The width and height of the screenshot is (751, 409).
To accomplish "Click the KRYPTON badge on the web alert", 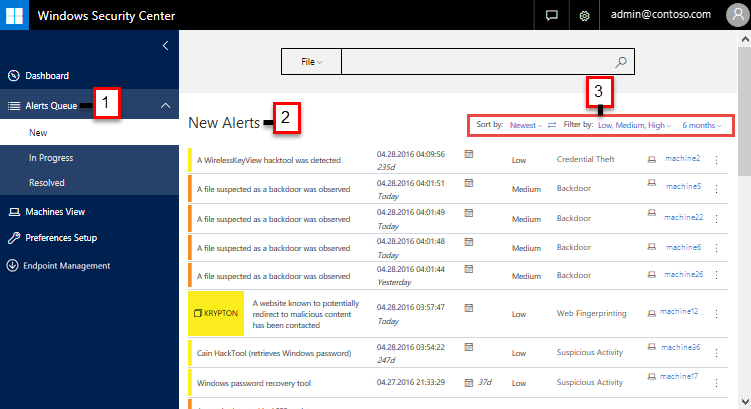I will pyautogui.click(x=216, y=313).
